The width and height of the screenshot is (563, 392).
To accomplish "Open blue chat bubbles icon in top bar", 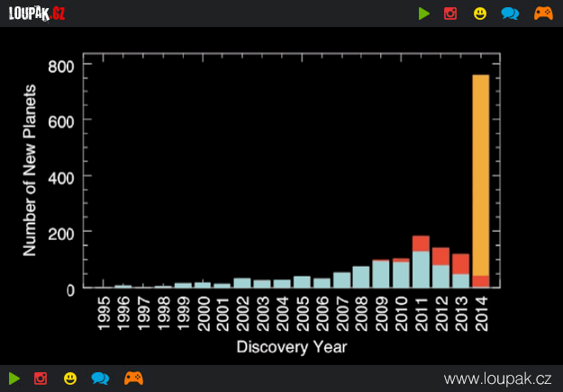I will (x=510, y=14).
